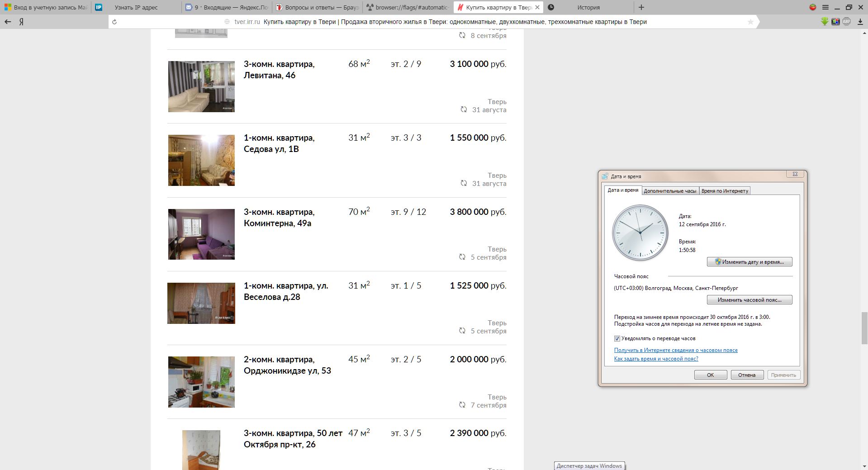Click price '3 800 000 руб.'

478,212
